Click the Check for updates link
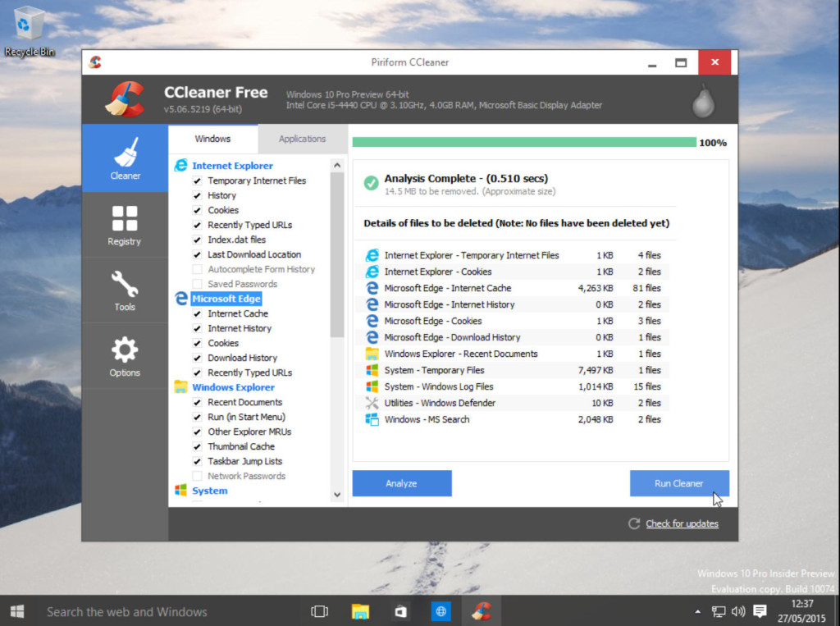840x626 pixels. click(682, 523)
